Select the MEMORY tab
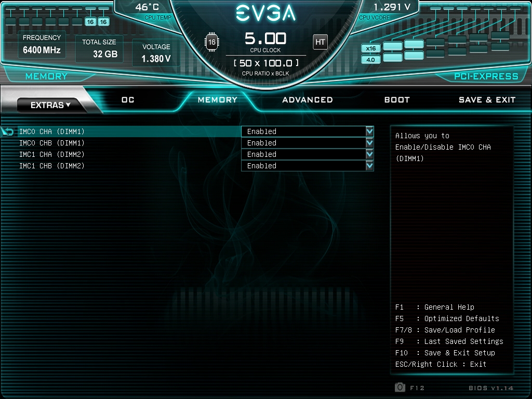Screen dimensions: 532x399 click(x=218, y=100)
